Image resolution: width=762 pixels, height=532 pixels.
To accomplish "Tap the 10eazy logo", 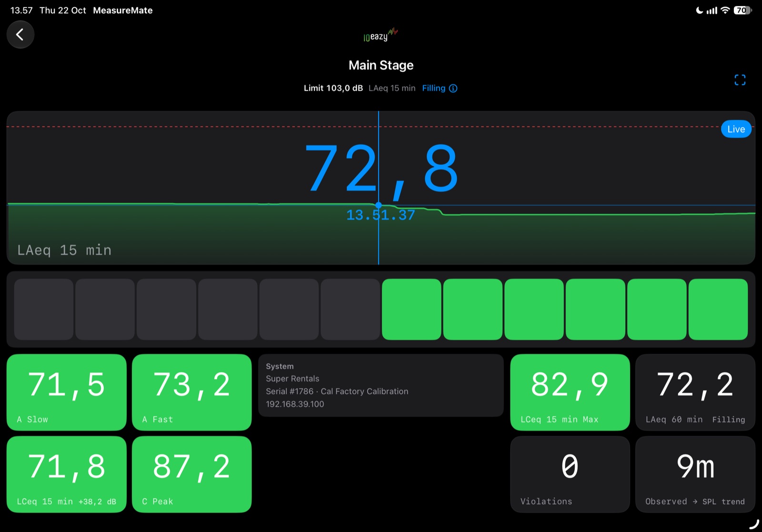I will [381, 35].
